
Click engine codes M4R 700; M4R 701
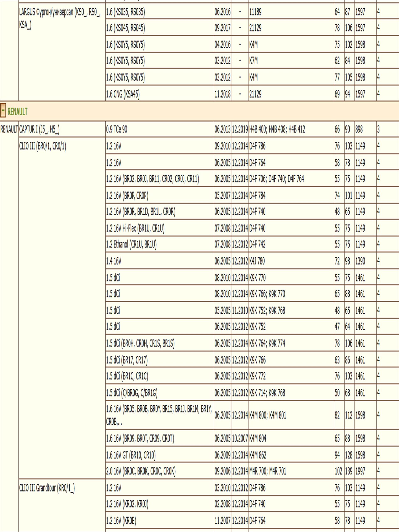click(x=267, y=471)
